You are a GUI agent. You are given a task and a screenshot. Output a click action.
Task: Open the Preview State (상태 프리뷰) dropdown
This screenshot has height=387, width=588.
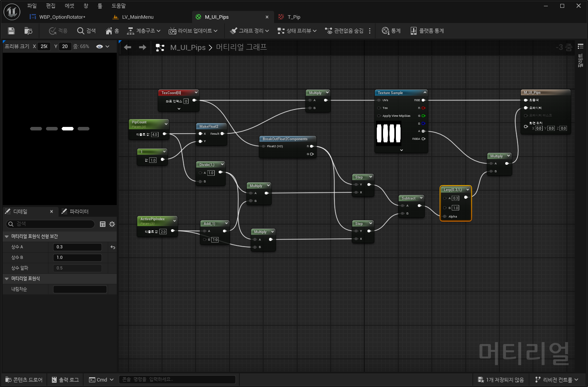[x=297, y=30]
